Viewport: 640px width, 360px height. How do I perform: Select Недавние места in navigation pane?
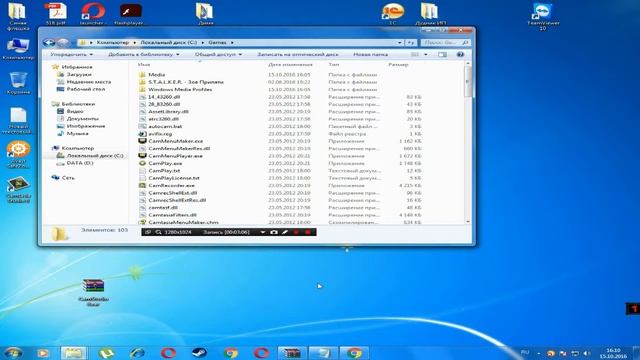click(x=89, y=82)
